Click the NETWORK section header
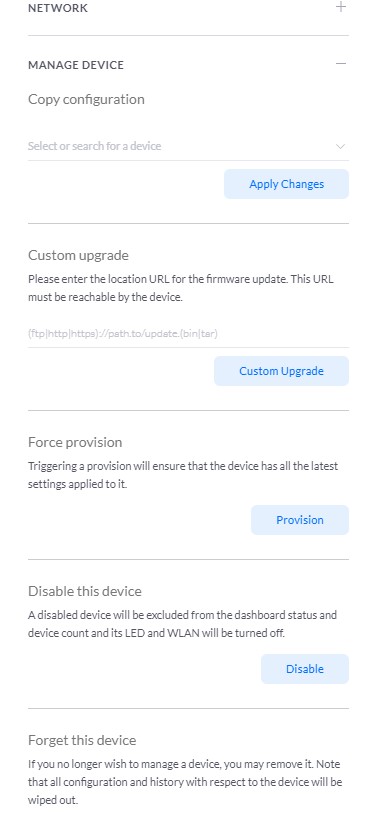This screenshot has height=819, width=385. click(x=58, y=8)
